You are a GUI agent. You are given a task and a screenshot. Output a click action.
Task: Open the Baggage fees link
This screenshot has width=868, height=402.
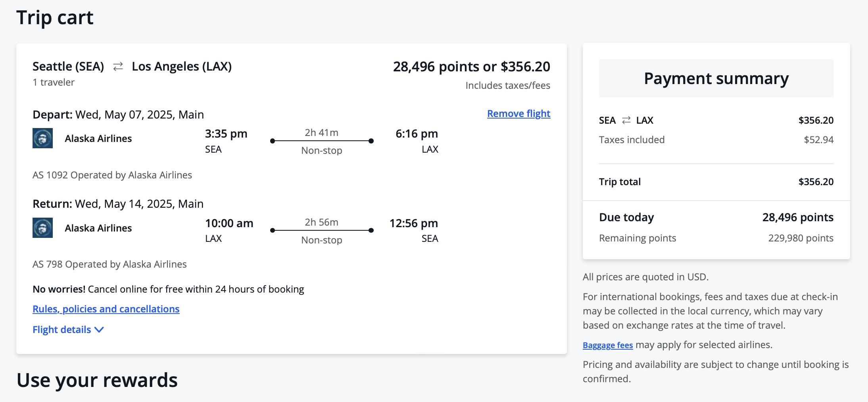coord(608,345)
